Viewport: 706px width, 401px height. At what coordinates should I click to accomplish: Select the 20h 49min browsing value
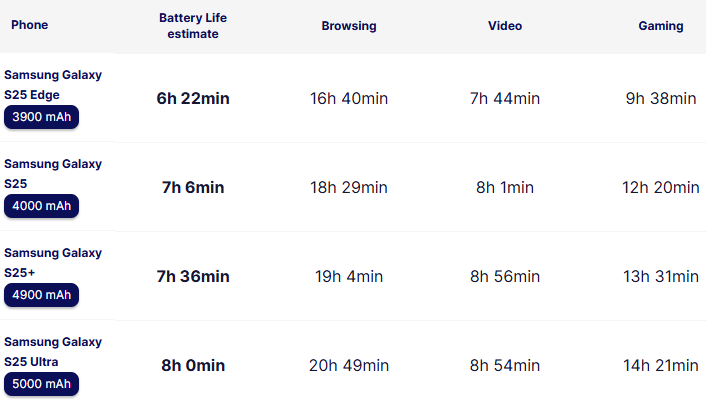click(x=349, y=365)
